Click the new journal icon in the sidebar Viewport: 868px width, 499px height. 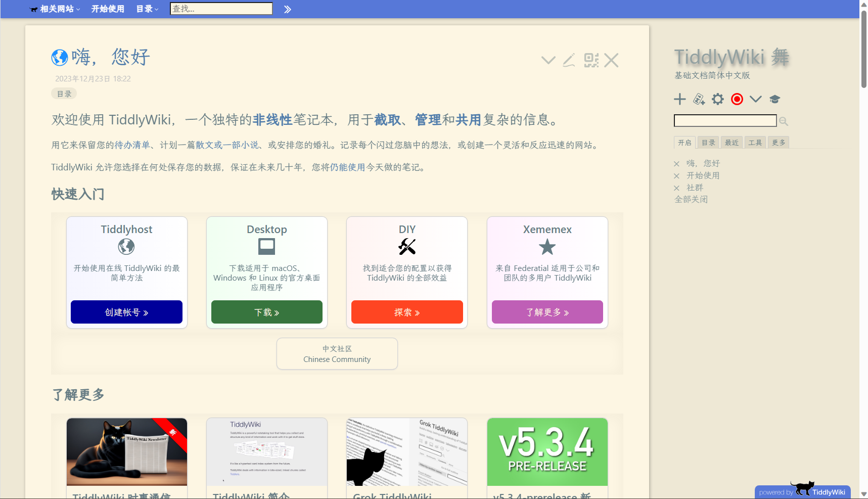[699, 99]
